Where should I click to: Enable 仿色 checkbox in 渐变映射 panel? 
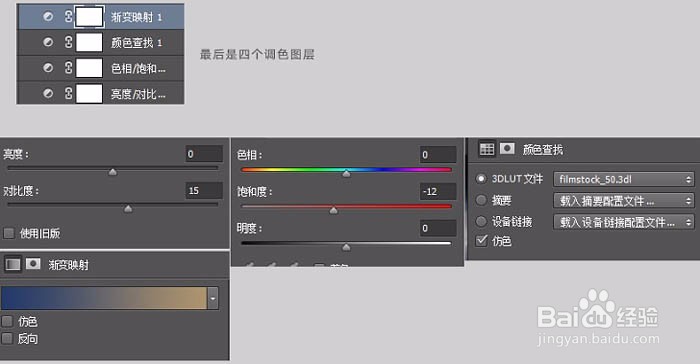[x=7, y=321]
